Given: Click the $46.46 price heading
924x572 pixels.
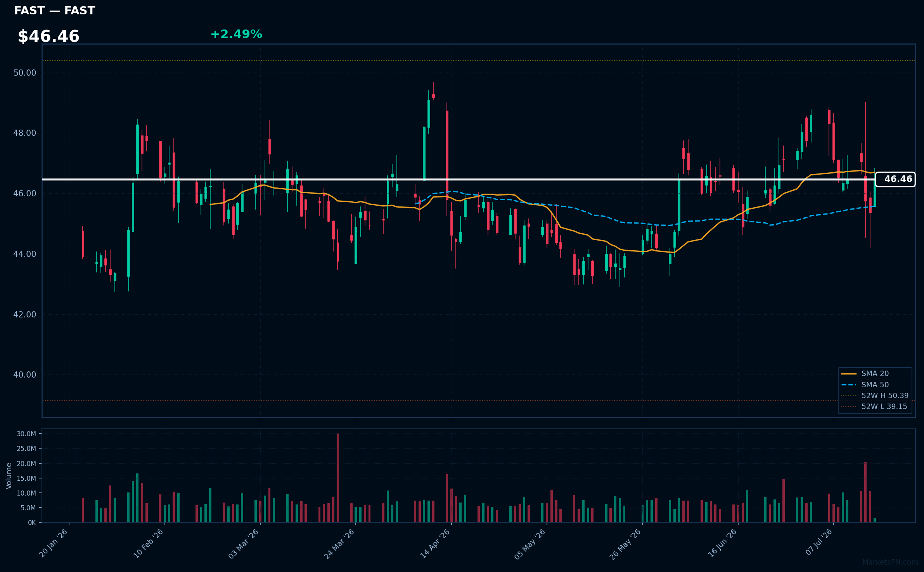Looking at the screenshot, I should pyautogui.click(x=48, y=36).
